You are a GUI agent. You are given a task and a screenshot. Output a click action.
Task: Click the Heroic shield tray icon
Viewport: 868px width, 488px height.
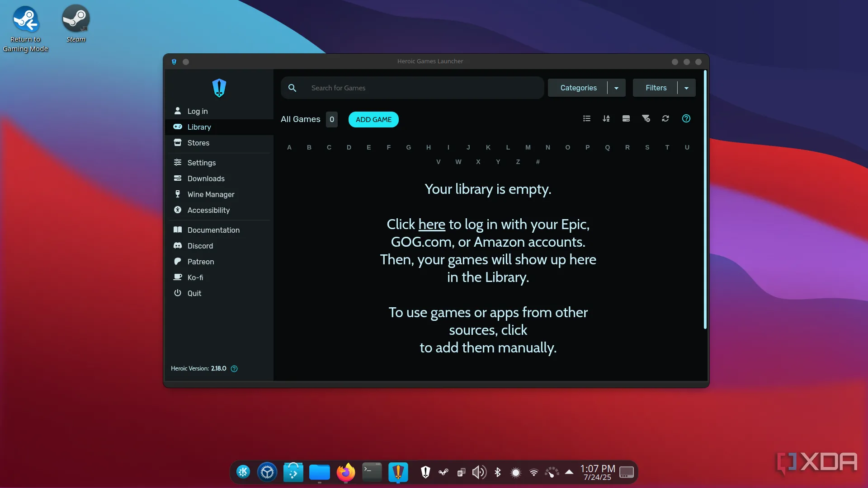(x=425, y=472)
